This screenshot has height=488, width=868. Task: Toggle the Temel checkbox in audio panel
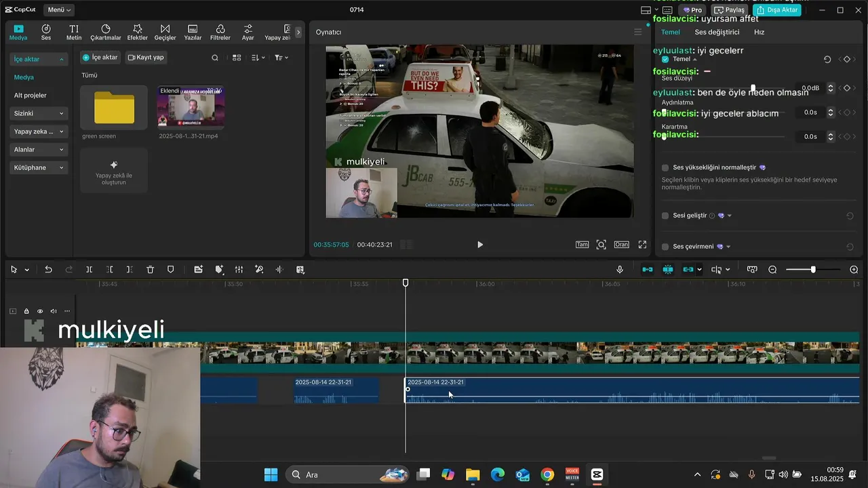(665, 59)
